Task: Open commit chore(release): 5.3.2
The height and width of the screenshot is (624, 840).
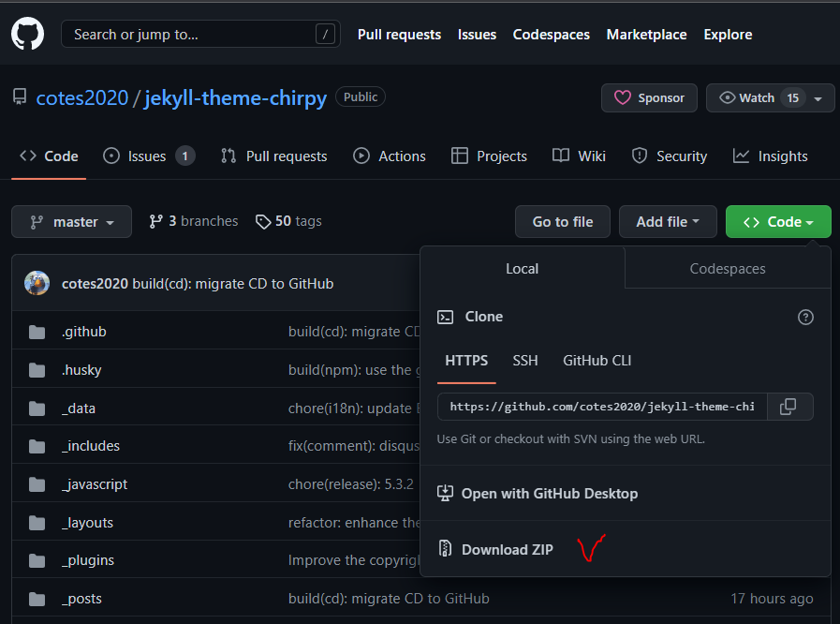Action: 351,484
